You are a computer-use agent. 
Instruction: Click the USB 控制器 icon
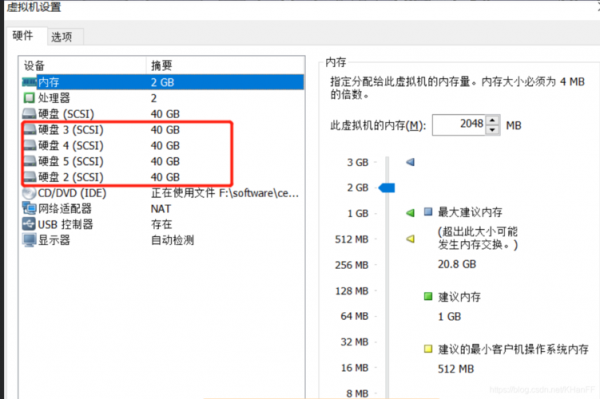pyautogui.click(x=29, y=224)
